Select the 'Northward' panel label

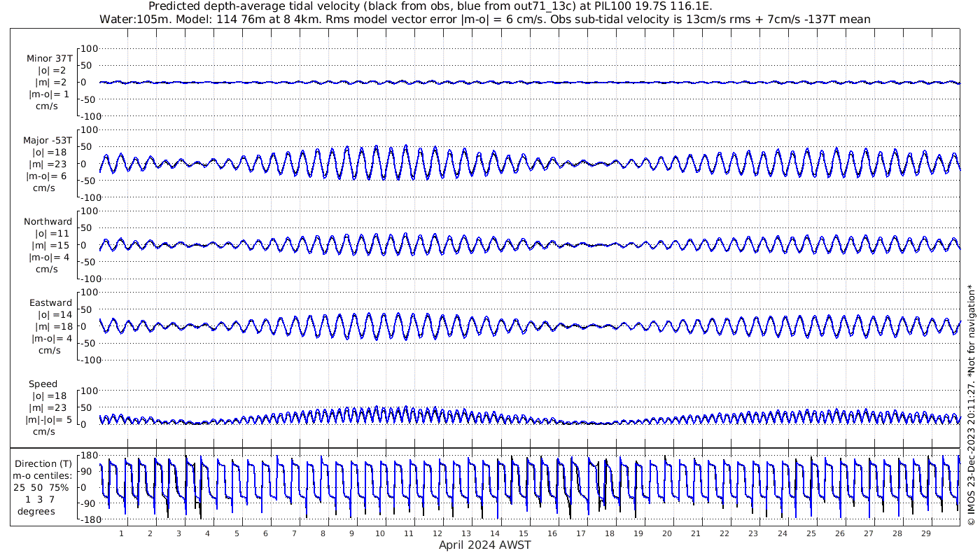pyautogui.click(x=48, y=222)
